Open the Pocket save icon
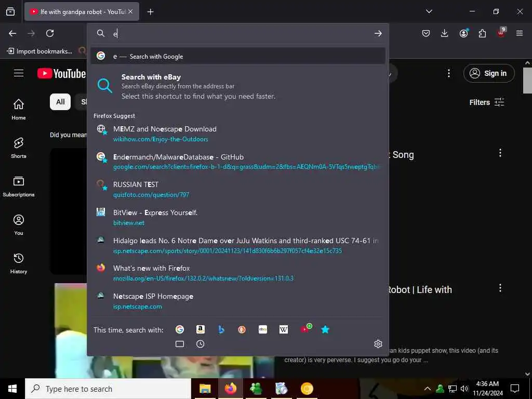Screen dimensions: 532x399 [426, 33]
